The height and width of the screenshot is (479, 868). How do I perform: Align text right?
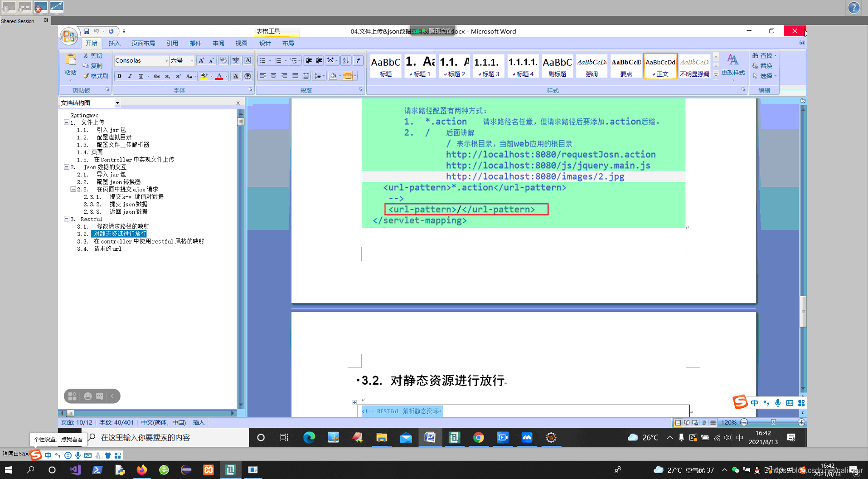[284, 76]
